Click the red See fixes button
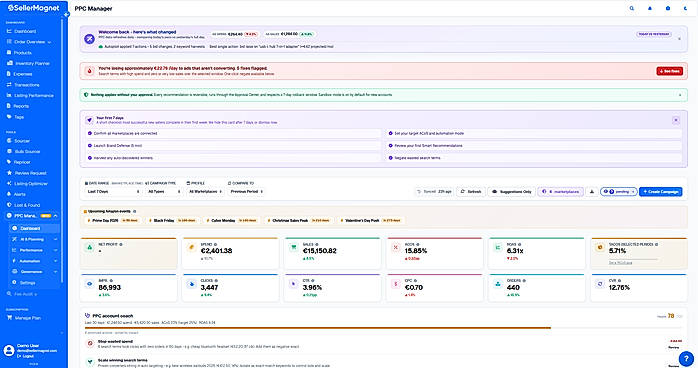This screenshot has height=368, width=698. [x=669, y=71]
